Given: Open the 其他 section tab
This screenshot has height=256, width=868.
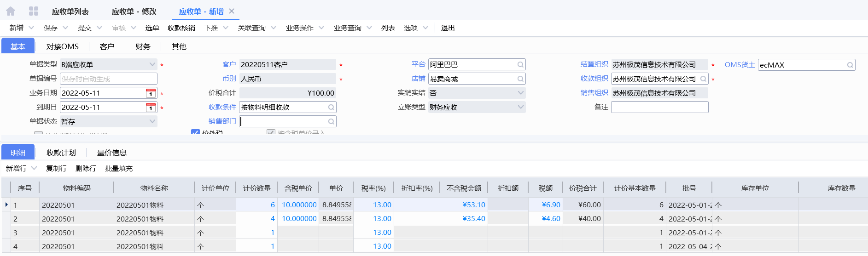Looking at the screenshot, I should (179, 46).
